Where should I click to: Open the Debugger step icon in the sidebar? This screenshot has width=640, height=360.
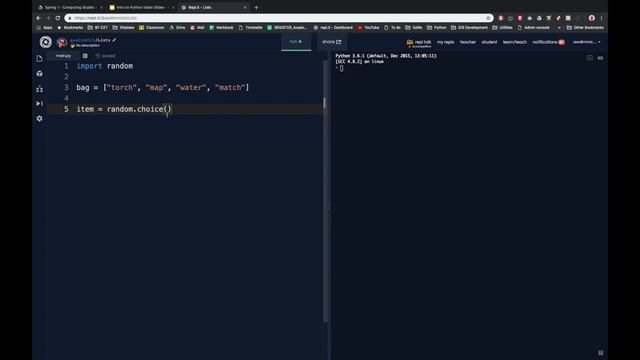(x=40, y=104)
